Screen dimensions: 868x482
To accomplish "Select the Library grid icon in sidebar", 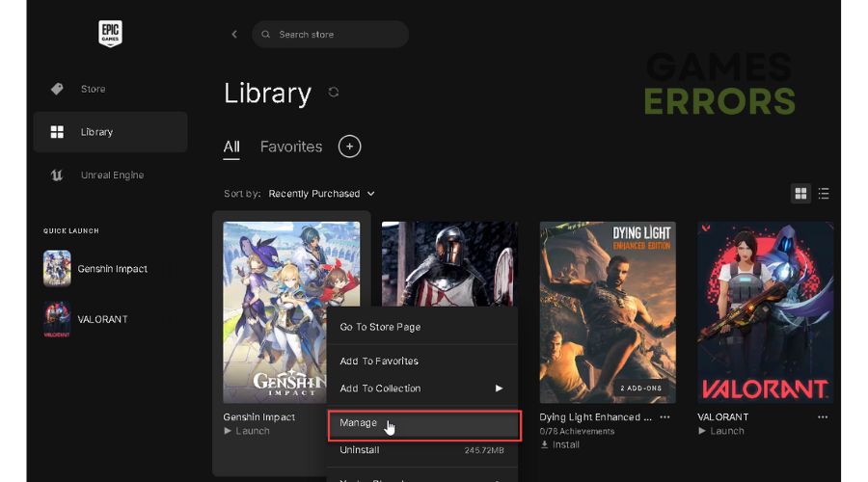I will coord(57,132).
